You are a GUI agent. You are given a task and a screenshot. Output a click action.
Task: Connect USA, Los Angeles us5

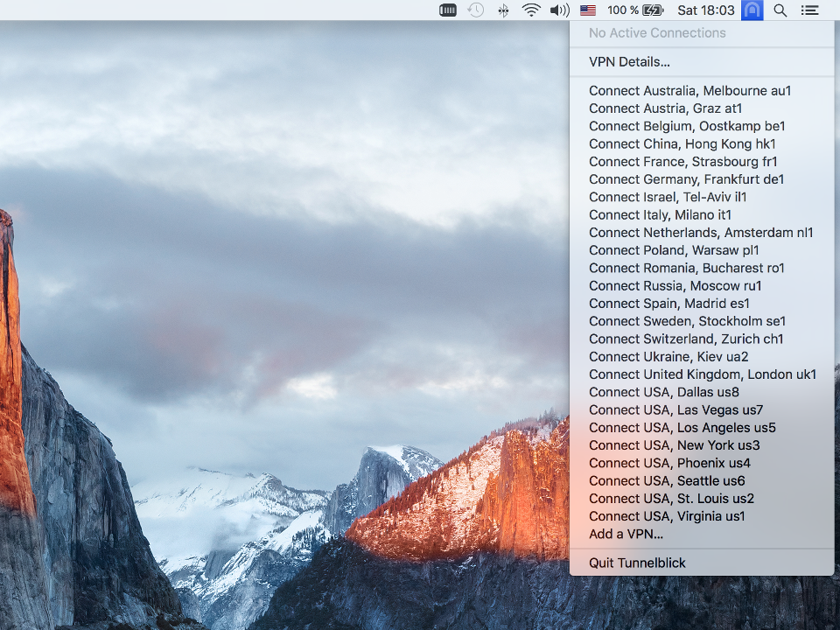click(702, 427)
